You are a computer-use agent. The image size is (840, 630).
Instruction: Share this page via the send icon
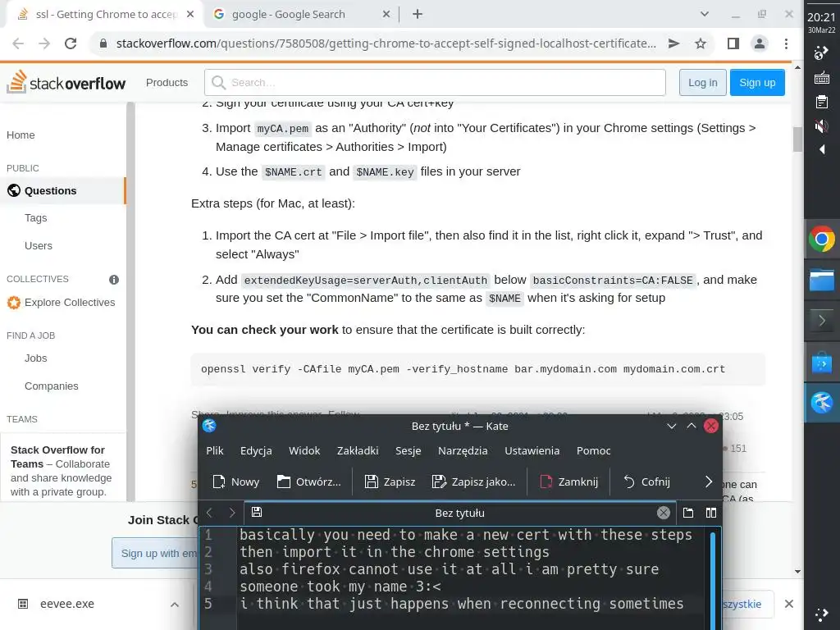point(674,43)
